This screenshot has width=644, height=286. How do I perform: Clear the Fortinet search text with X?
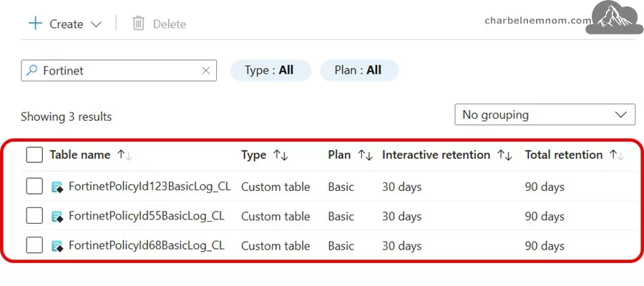(206, 71)
